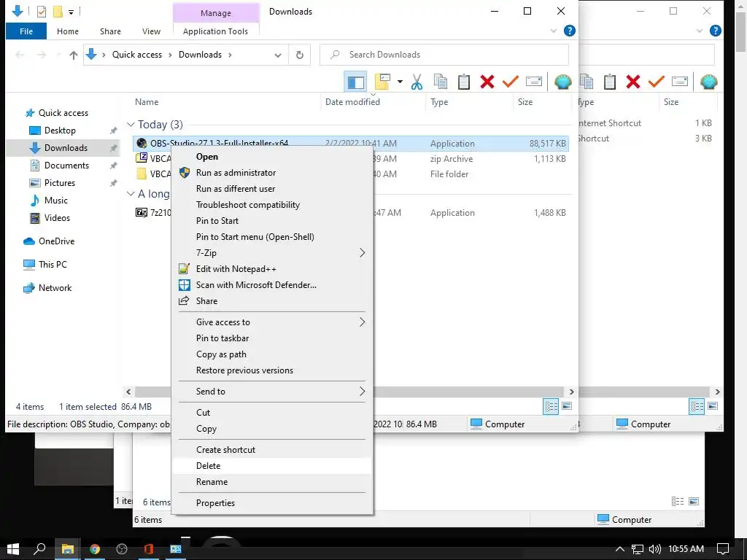The height and width of the screenshot is (560, 747).
Task: Open the Home ribbon tab
Action: point(68,31)
